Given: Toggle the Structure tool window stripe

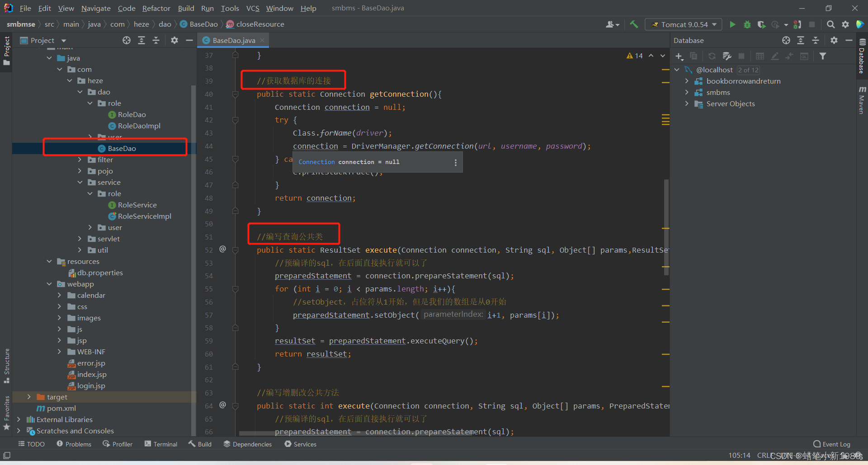Looking at the screenshot, I should [x=6, y=366].
